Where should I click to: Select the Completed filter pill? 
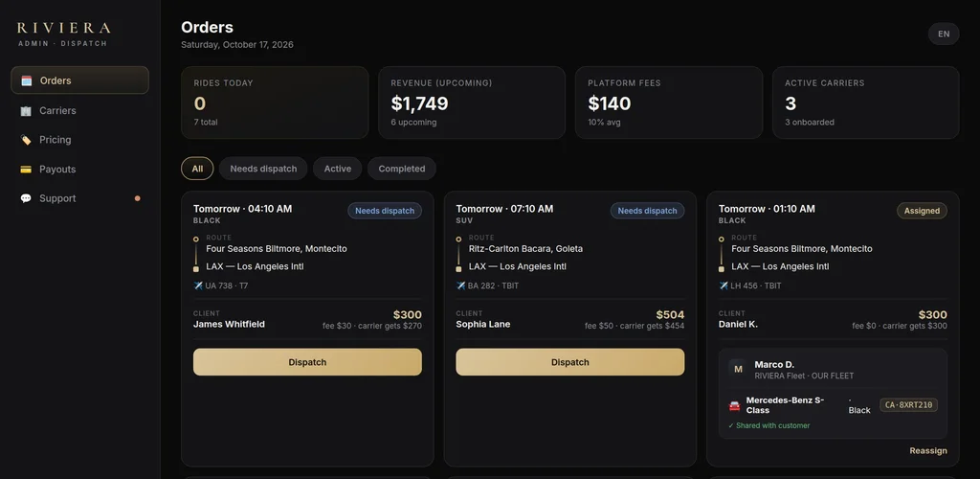point(402,169)
